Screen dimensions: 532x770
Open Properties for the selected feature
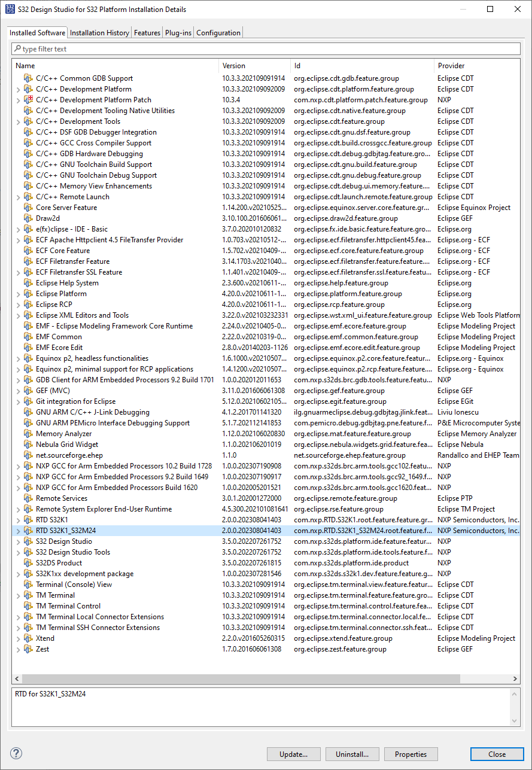point(411,754)
